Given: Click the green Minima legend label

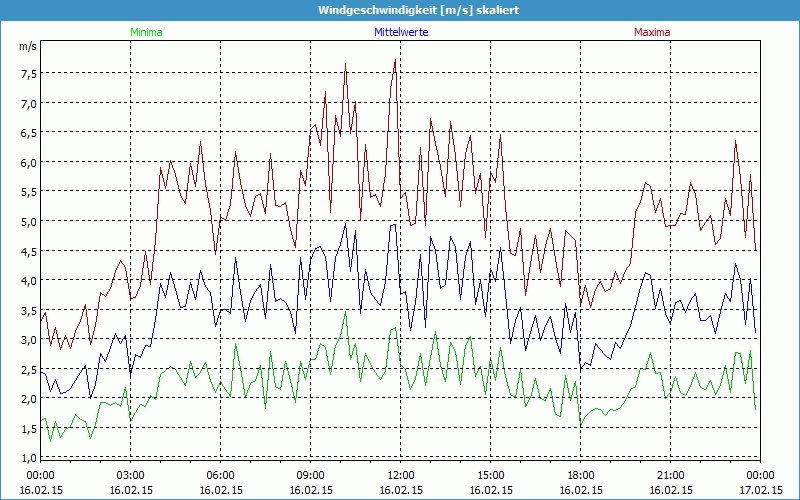Looking at the screenshot, I should click(145, 32).
